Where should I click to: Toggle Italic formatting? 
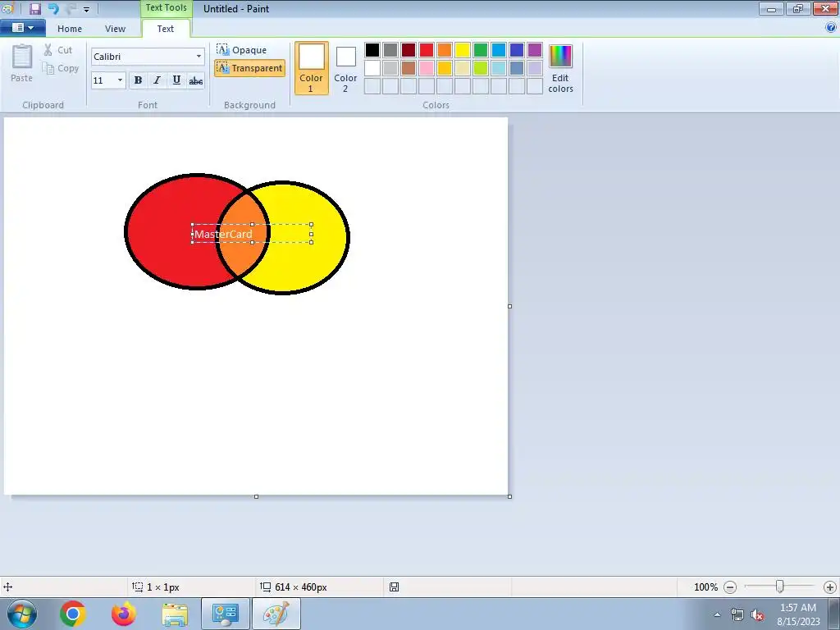click(157, 80)
